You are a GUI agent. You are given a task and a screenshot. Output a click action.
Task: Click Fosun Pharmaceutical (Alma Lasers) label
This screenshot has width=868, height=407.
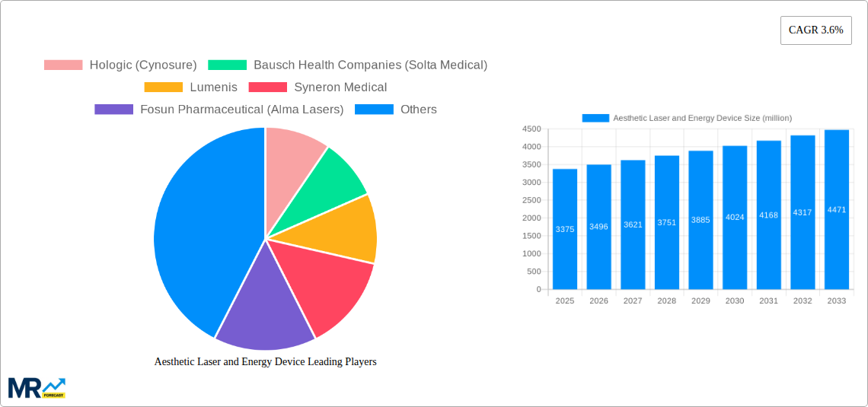click(242, 109)
